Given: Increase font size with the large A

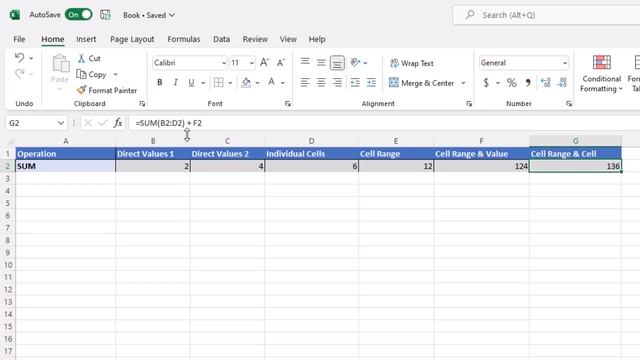Looking at the screenshot, I should click(x=264, y=62).
